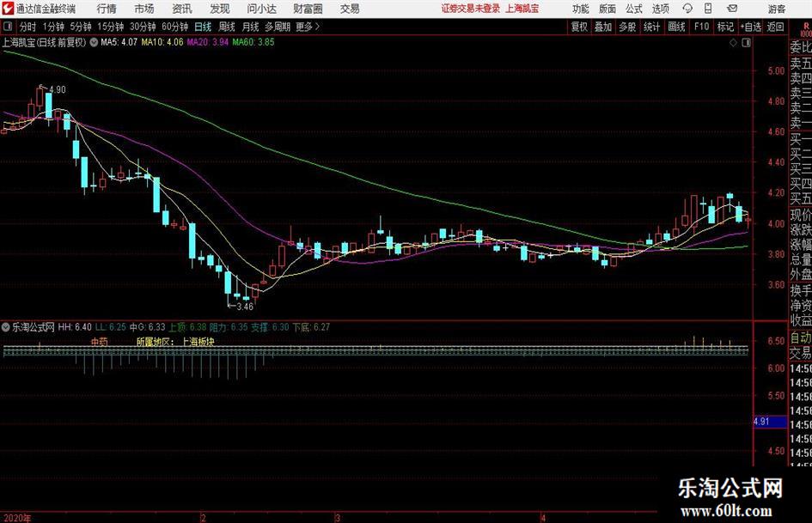
Task: Click the red R 1000 indicator
Action: [806, 29]
